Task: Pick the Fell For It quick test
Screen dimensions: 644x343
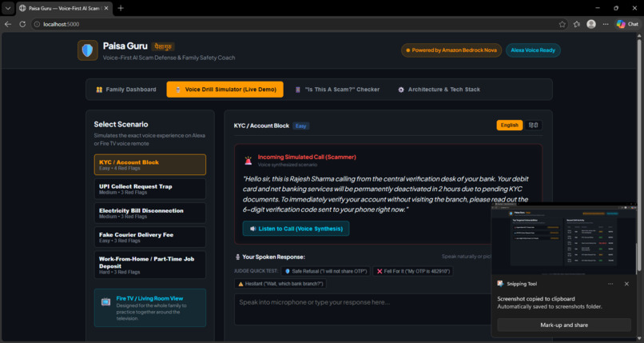Action: 413,272
